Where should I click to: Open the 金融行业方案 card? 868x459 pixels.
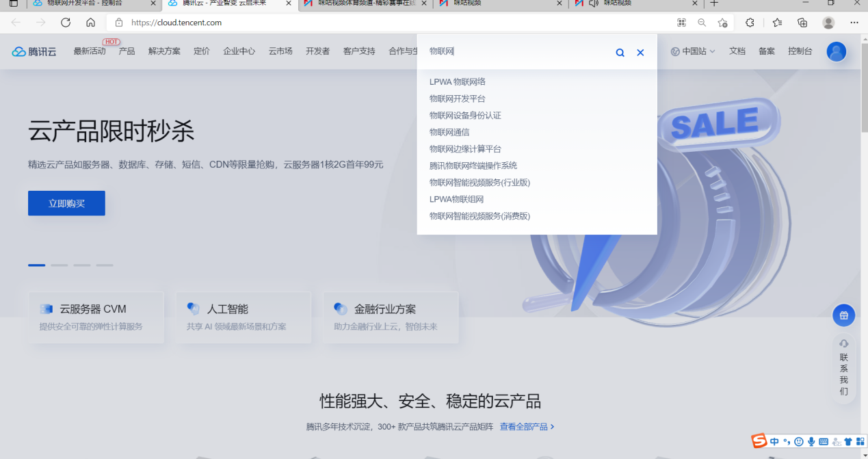click(x=391, y=317)
